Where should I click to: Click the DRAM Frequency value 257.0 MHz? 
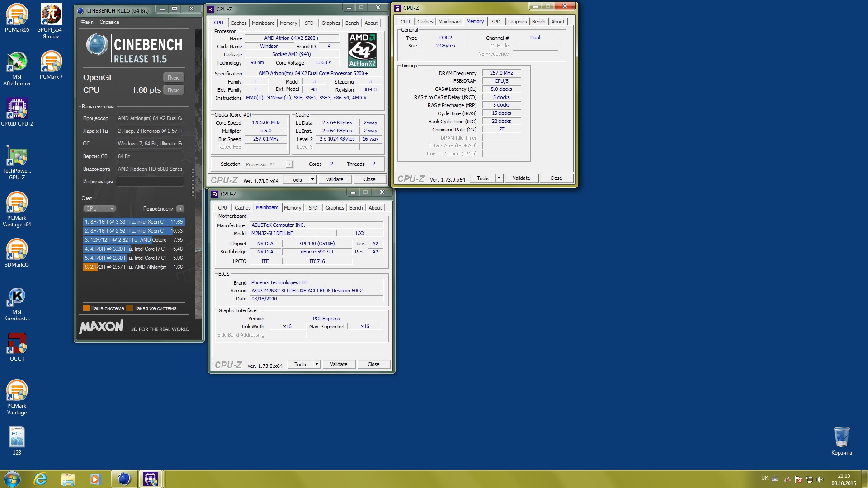click(501, 73)
